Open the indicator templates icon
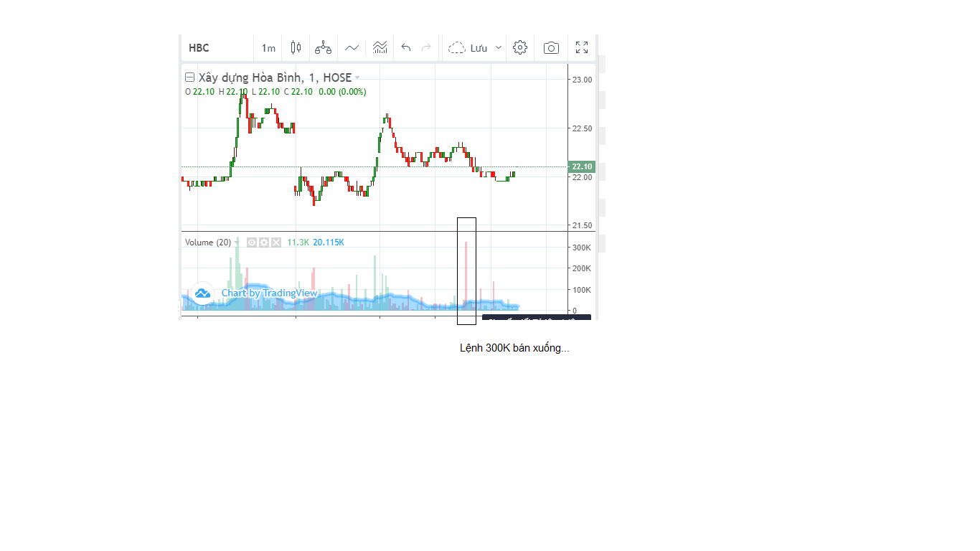Image resolution: width=980 pixels, height=551 pixels. 380,48
